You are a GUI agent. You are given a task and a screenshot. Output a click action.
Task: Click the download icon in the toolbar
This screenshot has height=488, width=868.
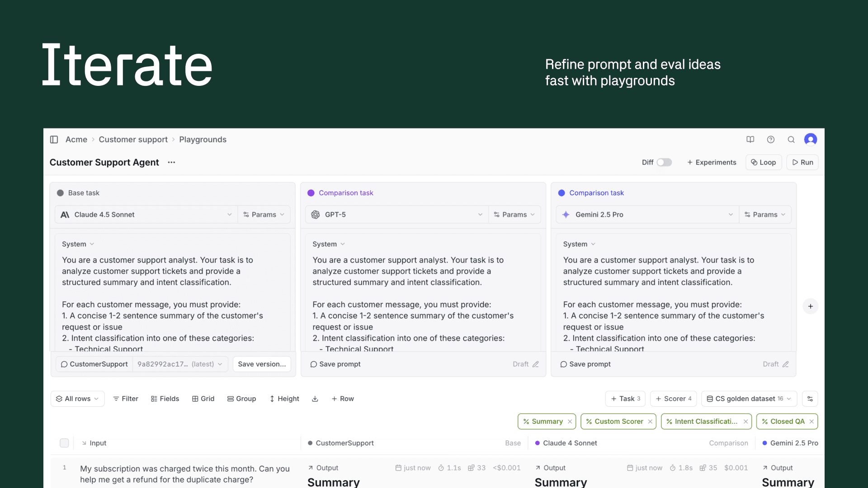click(315, 399)
